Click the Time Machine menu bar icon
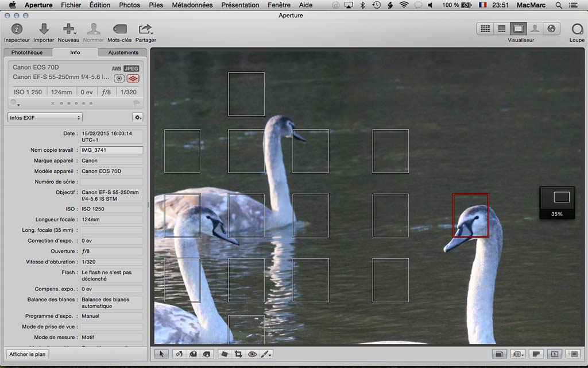Image resolution: width=588 pixels, height=368 pixels. [x=376, y=5]
